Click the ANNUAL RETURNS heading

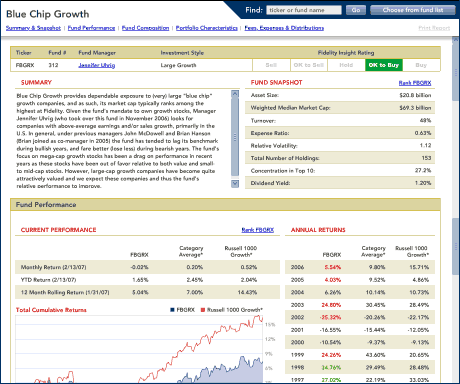(x=318, y=230)
